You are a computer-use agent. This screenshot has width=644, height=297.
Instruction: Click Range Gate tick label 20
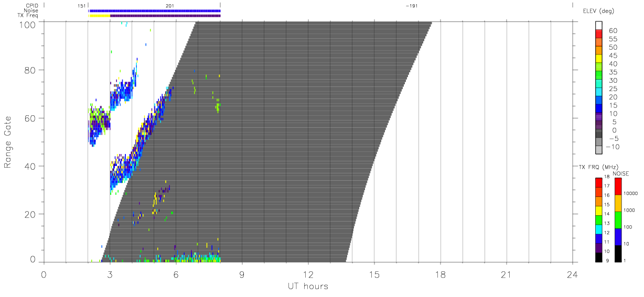click(x=29, y=214)
